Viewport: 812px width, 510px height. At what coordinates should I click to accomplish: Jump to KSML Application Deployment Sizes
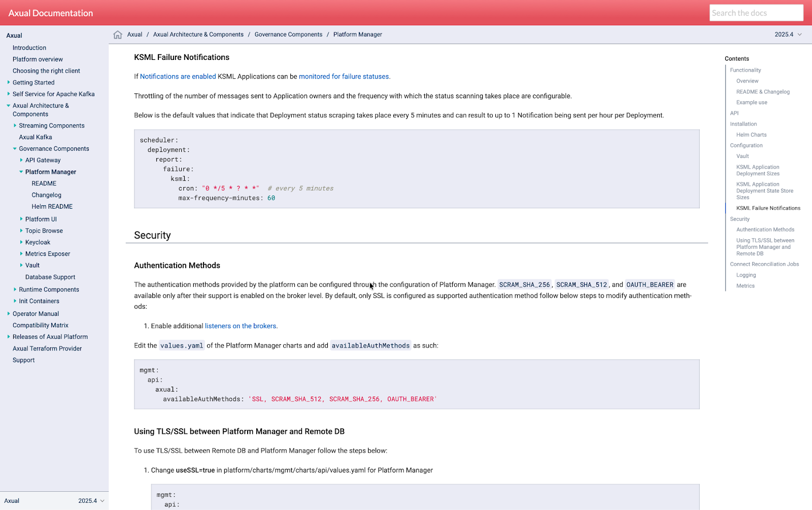point(758,170)
